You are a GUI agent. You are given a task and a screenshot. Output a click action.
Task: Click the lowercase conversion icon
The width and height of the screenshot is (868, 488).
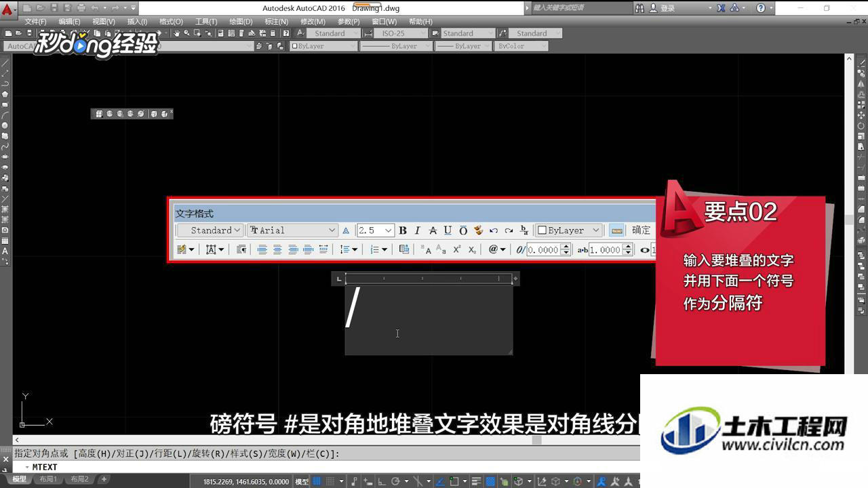coord(441,249)
